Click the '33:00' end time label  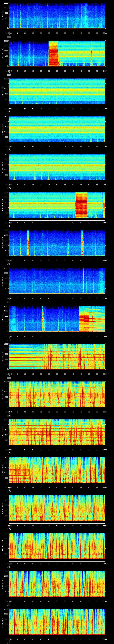tap(105, 412)
